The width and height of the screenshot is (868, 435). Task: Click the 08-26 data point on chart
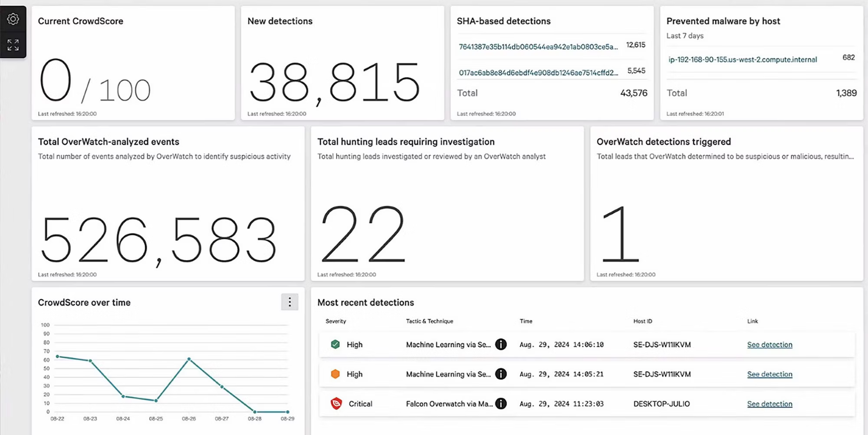pyautogui.click(x=189, y=359)
